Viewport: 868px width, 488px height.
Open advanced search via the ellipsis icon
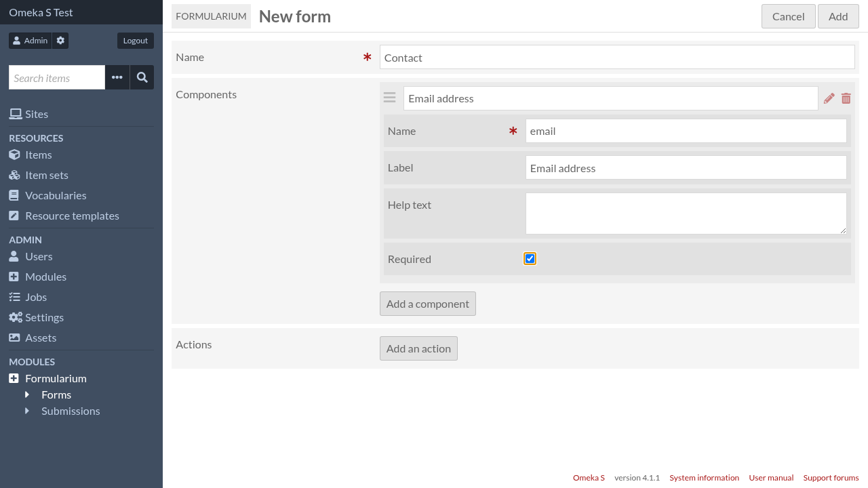click(x=117, y=77)
